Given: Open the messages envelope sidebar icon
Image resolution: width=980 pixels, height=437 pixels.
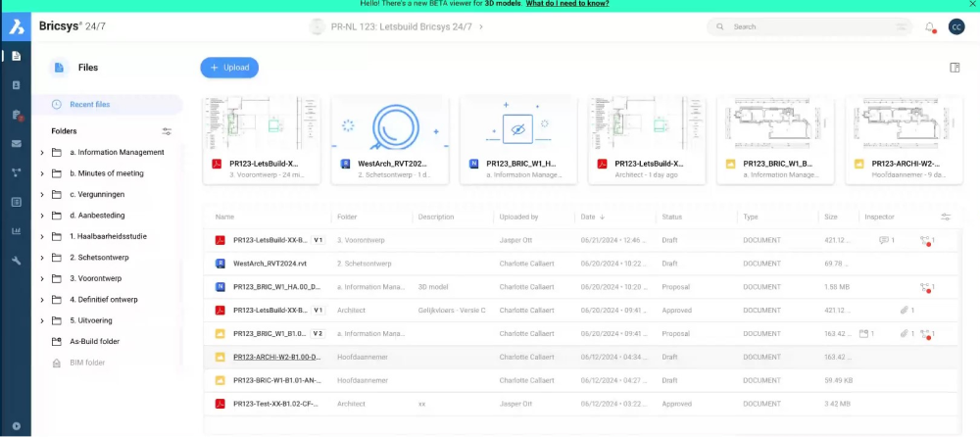Looking at the screenshot, I should point(17,144).
